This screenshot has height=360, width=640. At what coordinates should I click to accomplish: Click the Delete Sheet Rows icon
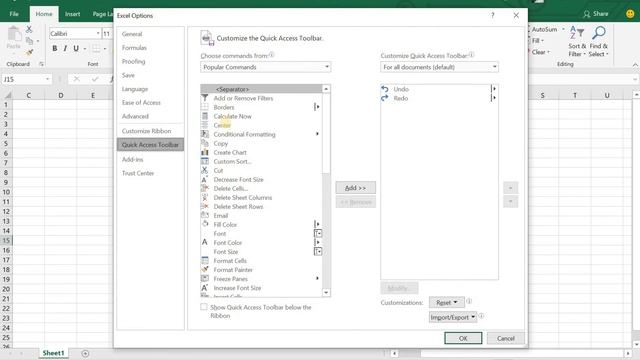(205, 206)
